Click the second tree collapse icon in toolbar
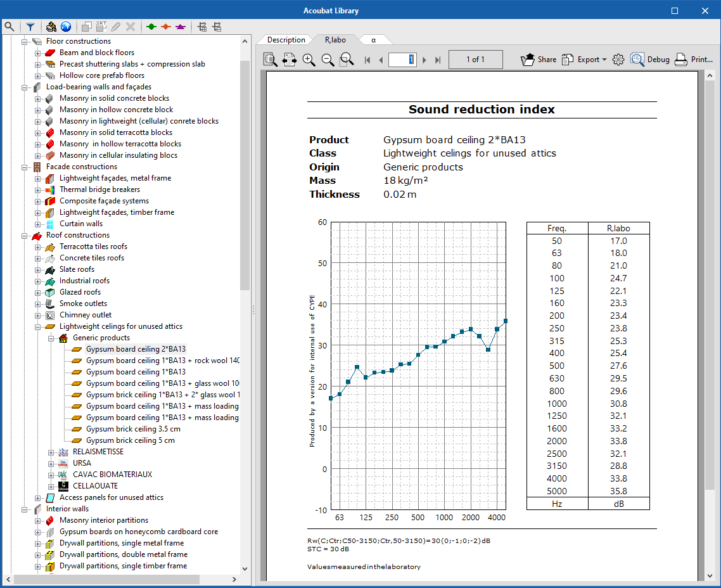Viewport: 721px width, 588px height. (216, 27)
